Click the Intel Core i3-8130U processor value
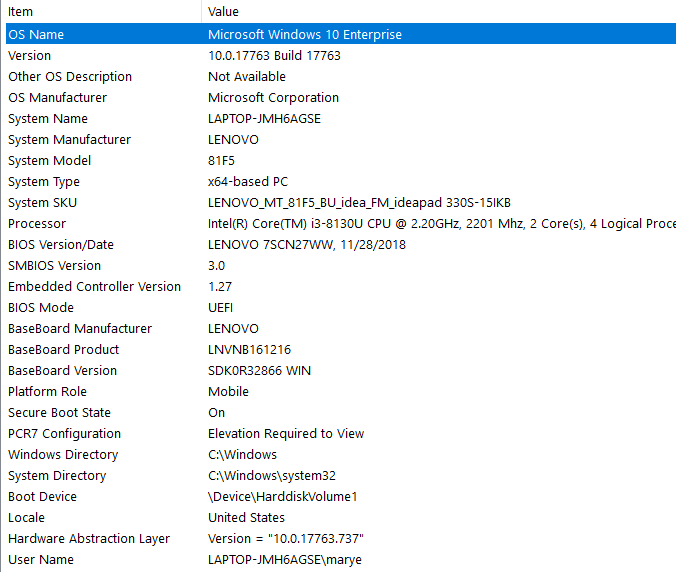 [442, 224]
